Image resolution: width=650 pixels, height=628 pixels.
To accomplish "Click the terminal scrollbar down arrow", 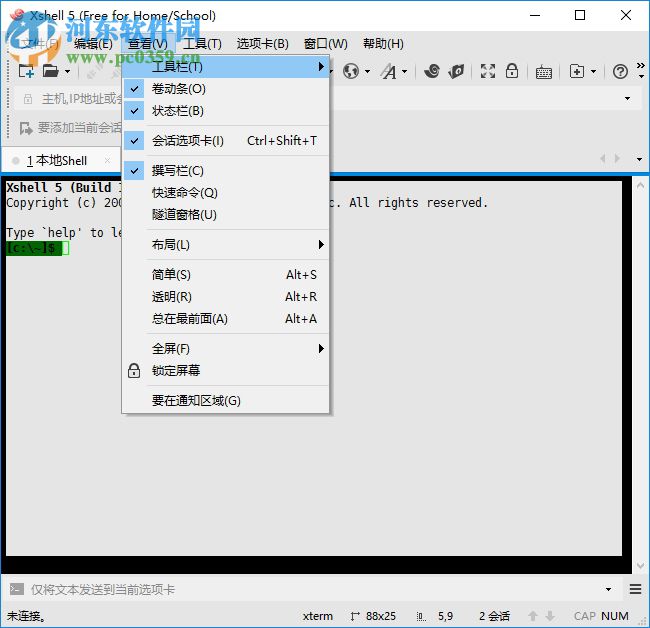I will 640,565.
